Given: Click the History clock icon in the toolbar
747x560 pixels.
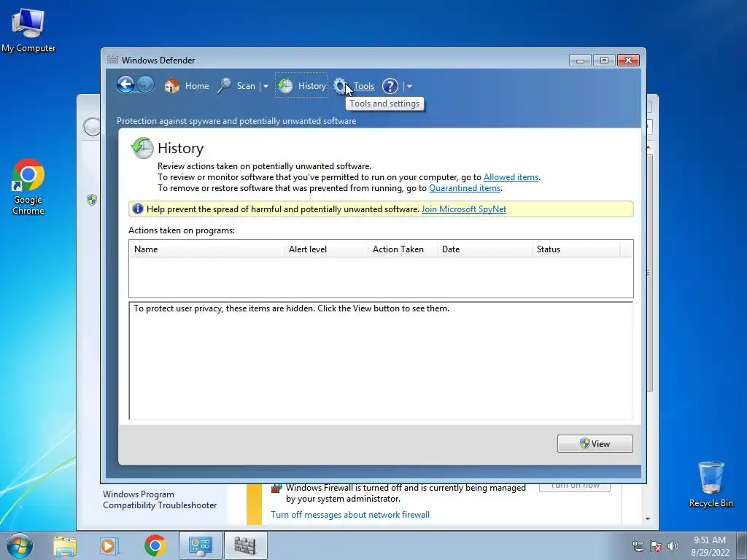Looking at the screenshot, I should pos(285,86).
